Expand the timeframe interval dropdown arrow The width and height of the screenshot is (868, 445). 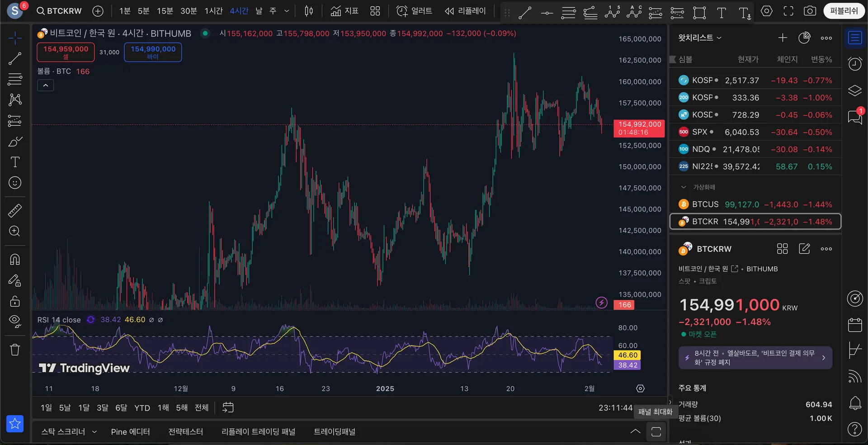tap(287, 11)
